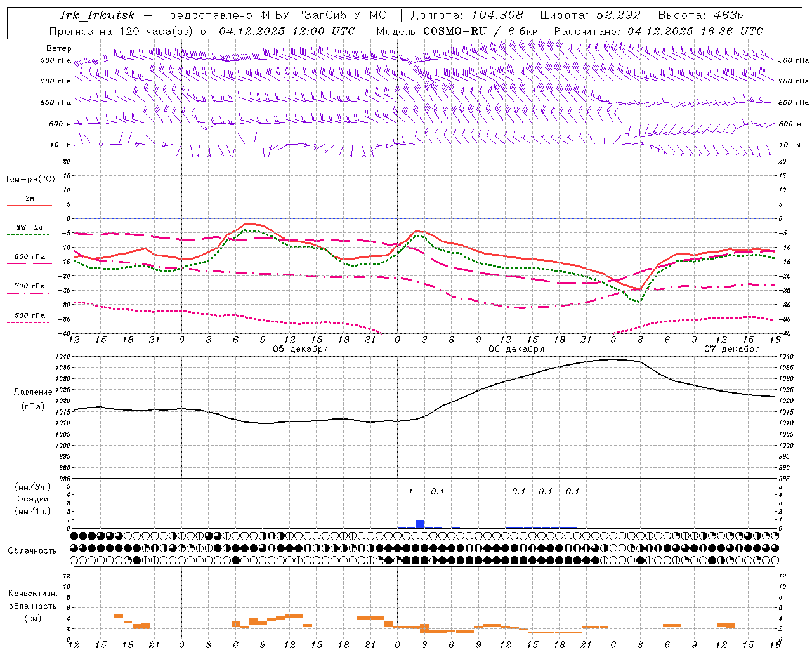Image resolution: width=812 pixels, height=650 pixels.
Task: Click the "05 декабря" date label
Action: click(301, 349)
